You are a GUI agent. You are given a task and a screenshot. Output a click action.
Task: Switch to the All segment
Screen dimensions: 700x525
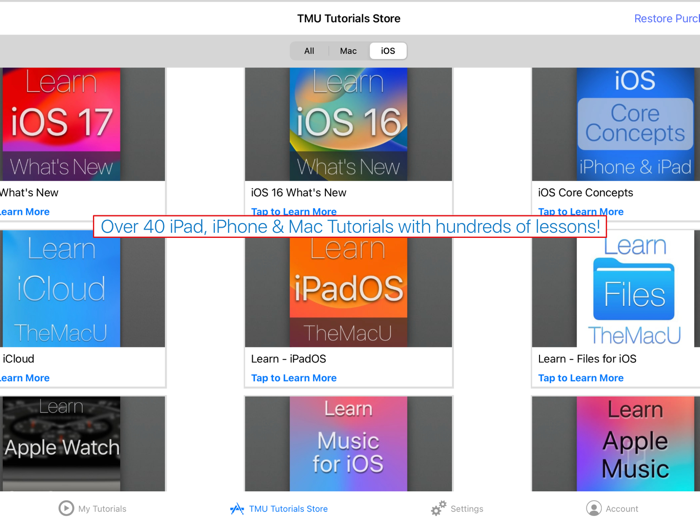[309, 51]
